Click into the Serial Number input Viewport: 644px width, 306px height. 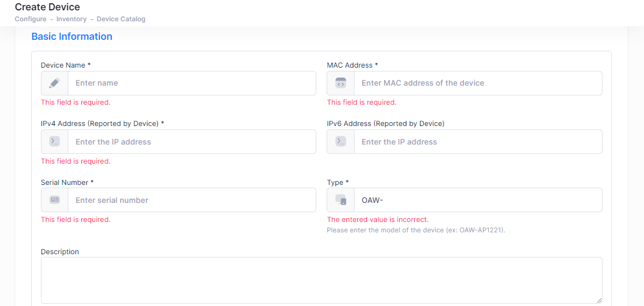(x=192, y=200)
